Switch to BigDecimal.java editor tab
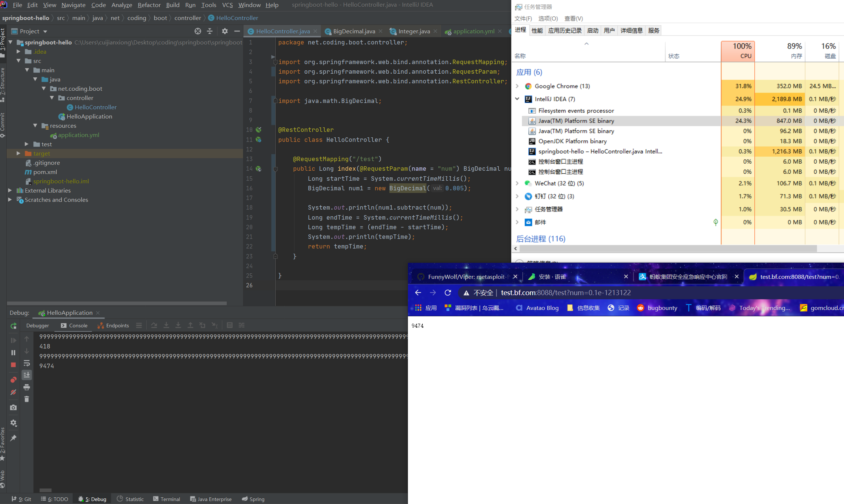Viewport: 844px width, 504px height. coord(354,31)
